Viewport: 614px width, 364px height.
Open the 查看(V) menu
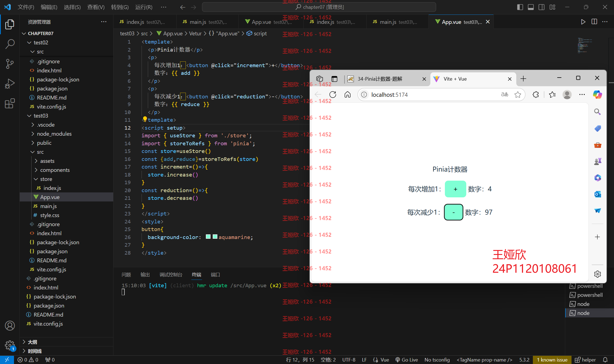[96, 7]
